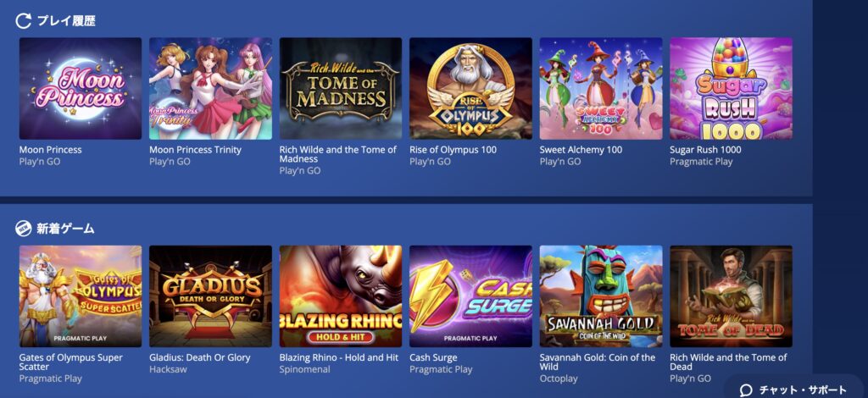Launch Moon Princess Trinity game tile
The image size is (868, 398).
[x=210, y=88]
